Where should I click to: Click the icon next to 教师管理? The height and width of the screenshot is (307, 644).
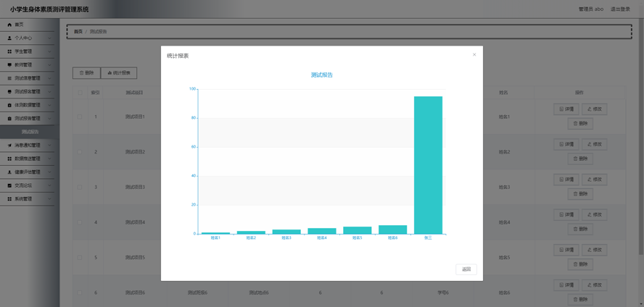pos(9,64)
